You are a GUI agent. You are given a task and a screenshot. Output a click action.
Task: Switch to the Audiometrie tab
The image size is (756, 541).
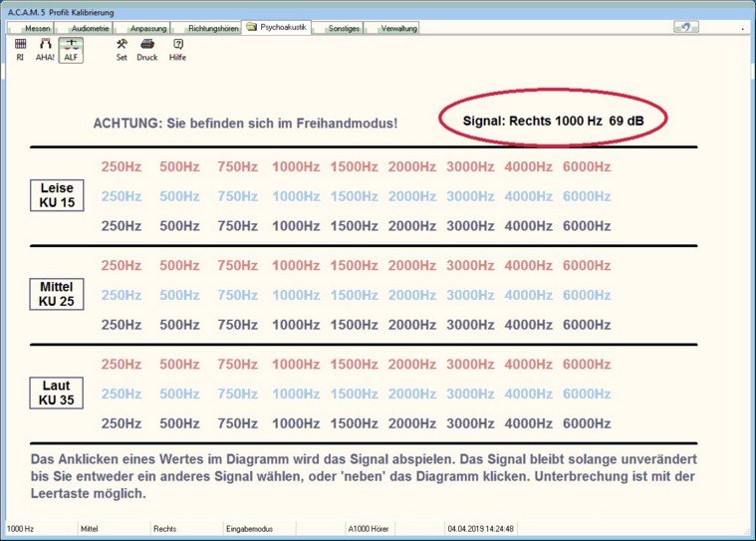pyautogui.click(x=85, y=28)
